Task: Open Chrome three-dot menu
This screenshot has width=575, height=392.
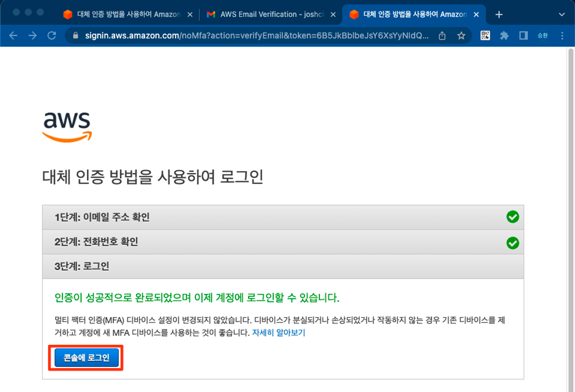Action: click(x=562, y=36)
